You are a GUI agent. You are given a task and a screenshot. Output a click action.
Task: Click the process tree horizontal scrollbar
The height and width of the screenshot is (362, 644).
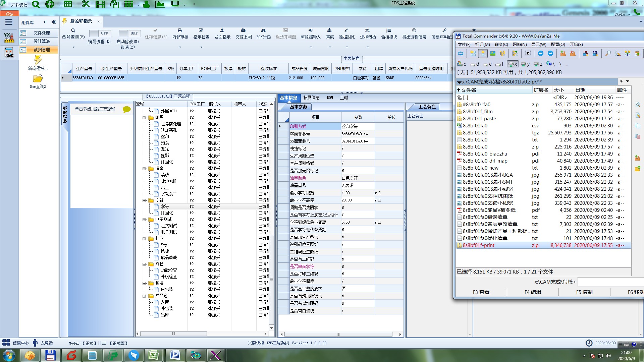(x=173, y=334)
